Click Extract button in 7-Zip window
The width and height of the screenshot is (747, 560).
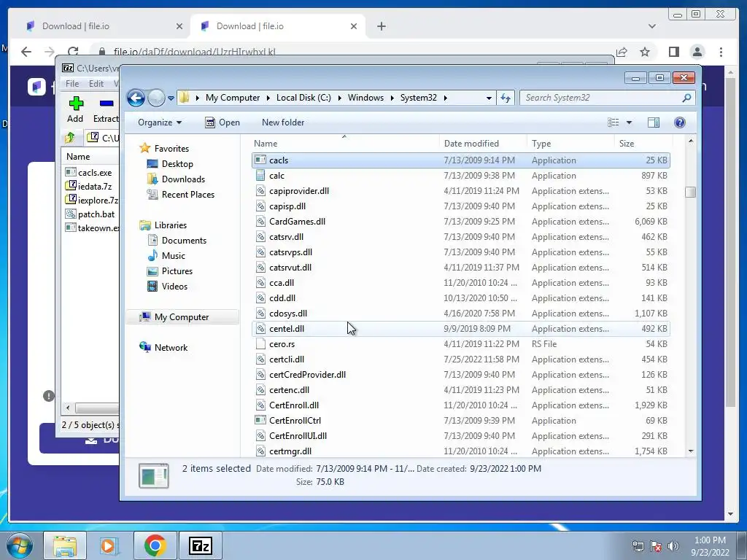106,109
